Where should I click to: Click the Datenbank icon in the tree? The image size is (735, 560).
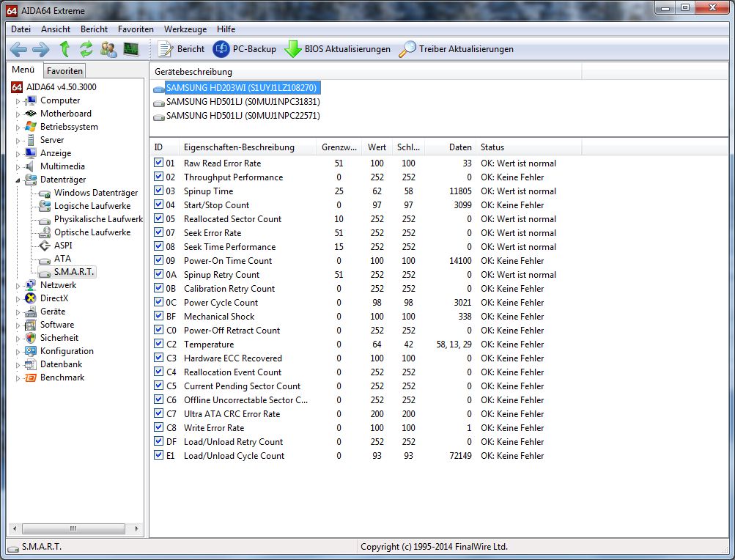point(31,364)
